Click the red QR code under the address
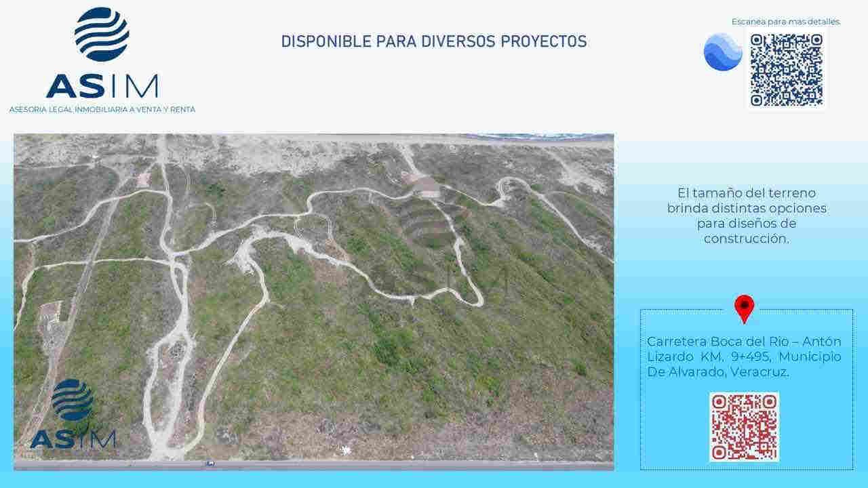 coord(745,427)
